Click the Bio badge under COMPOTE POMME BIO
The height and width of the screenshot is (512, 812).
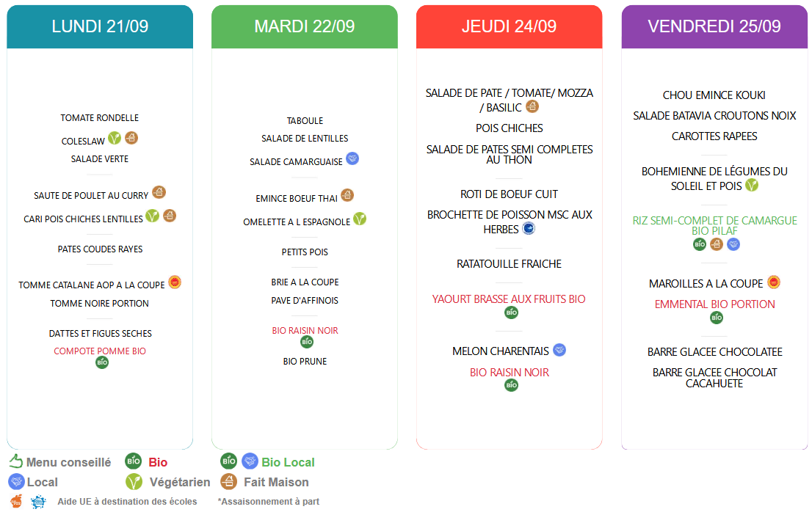[102, 362]
